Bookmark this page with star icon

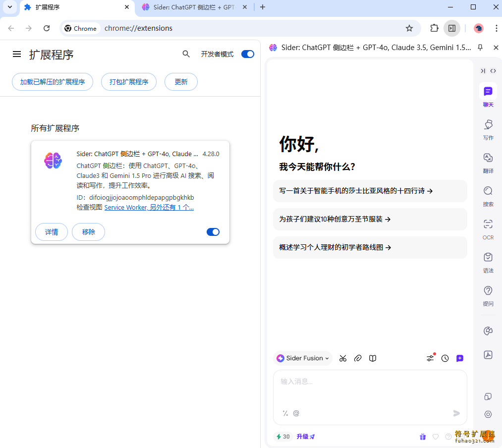click(409, 28)
